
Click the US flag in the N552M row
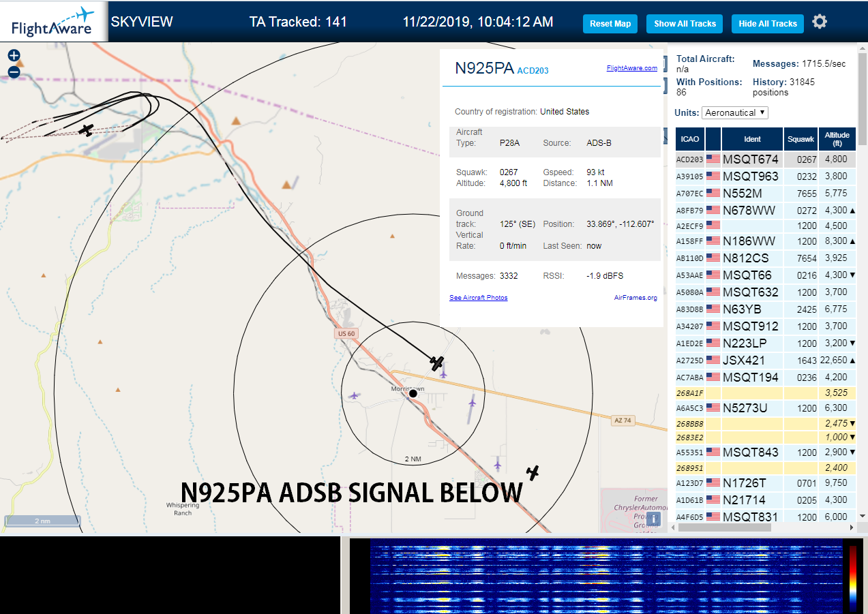[713, 194]
